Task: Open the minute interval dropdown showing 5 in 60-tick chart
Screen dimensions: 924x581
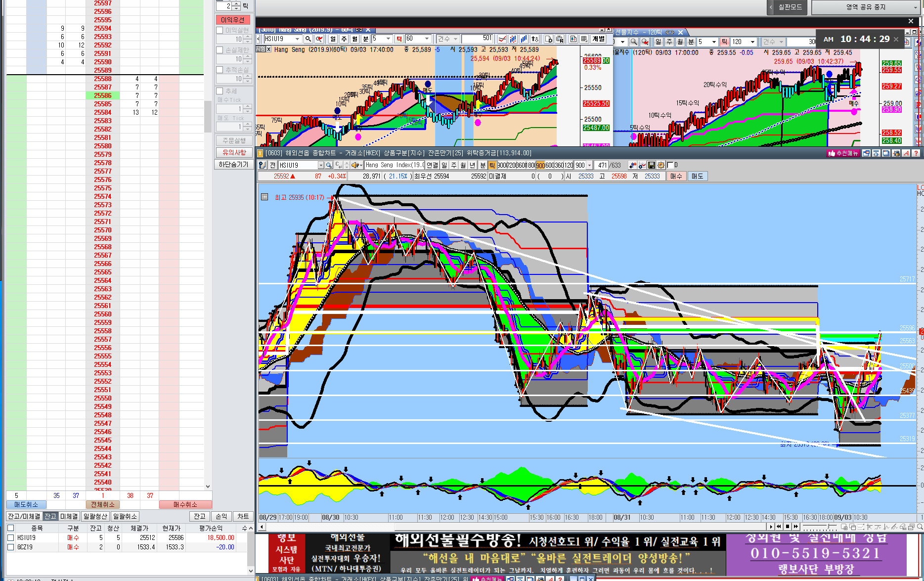Action: [389, 39]
